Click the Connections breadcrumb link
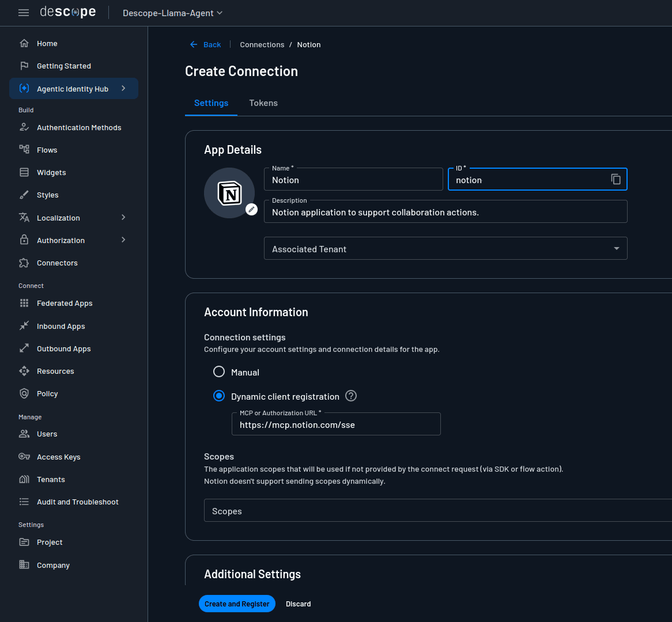The image size is (672, 622). click(262, 44)
